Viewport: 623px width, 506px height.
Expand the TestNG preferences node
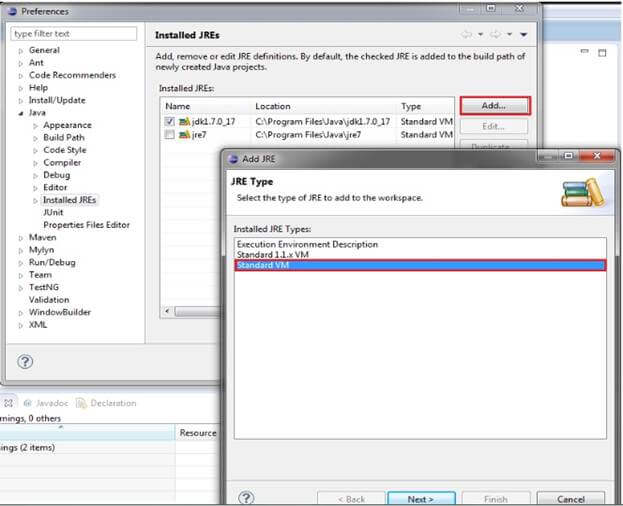coord(21,288)
